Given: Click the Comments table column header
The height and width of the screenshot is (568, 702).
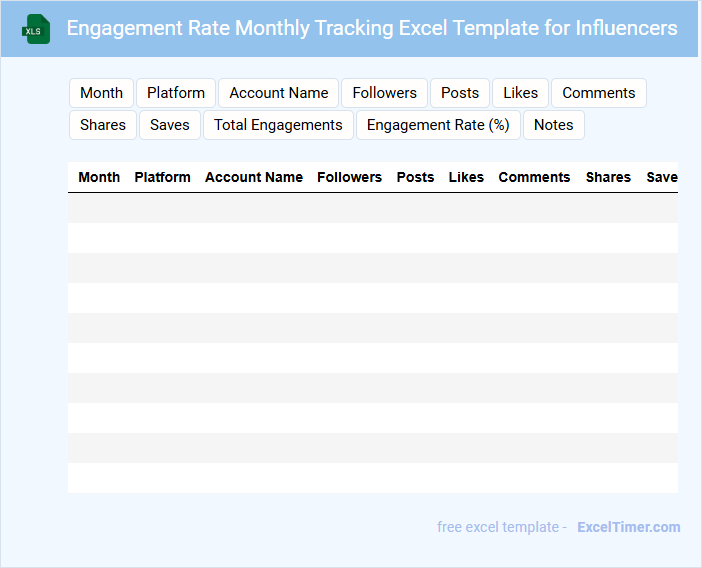Looking at the screenshot, I should [534, 177].
